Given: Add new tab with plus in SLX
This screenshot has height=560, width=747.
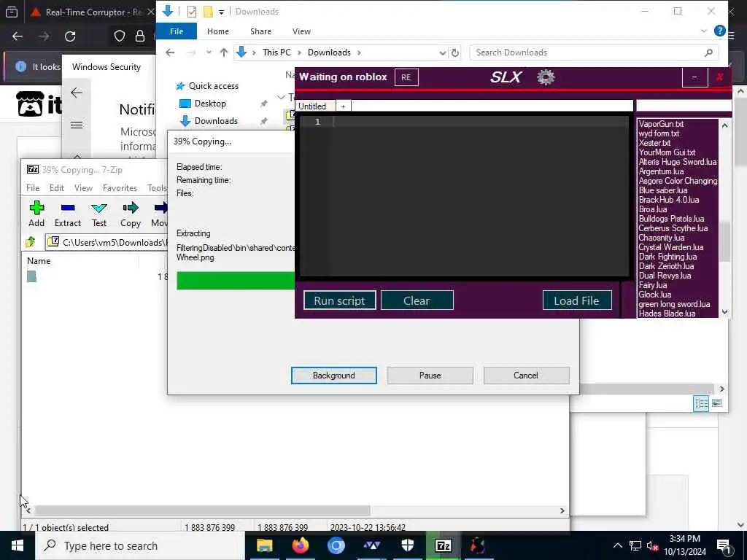Looking at the screenshot, I should 343,106.
